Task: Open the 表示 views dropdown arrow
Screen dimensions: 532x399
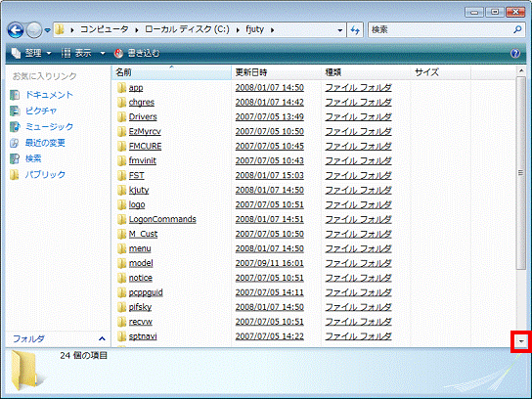Action: point(102,53)
